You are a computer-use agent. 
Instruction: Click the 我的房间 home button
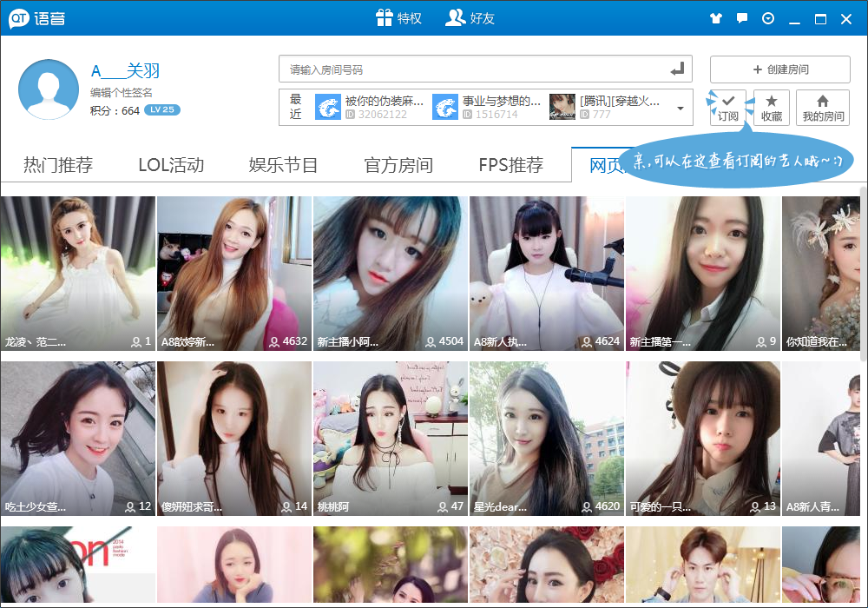point(823,108)
